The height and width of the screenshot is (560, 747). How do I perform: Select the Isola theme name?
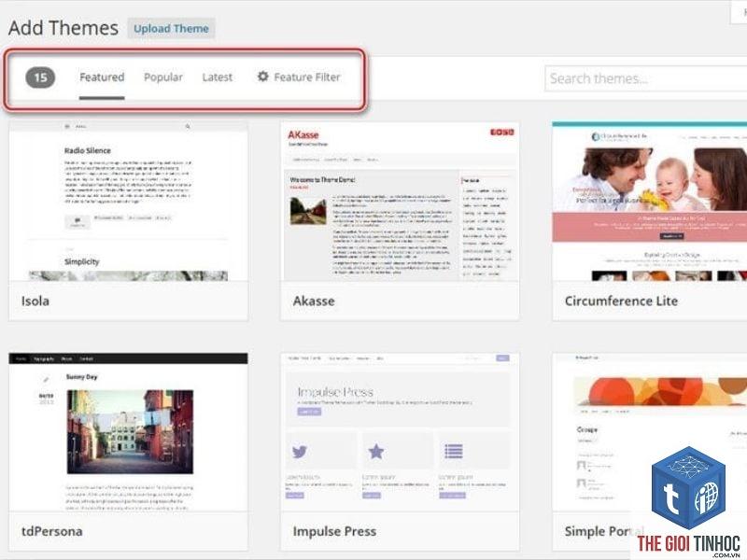pyautogui.click(x=35, y=301)
